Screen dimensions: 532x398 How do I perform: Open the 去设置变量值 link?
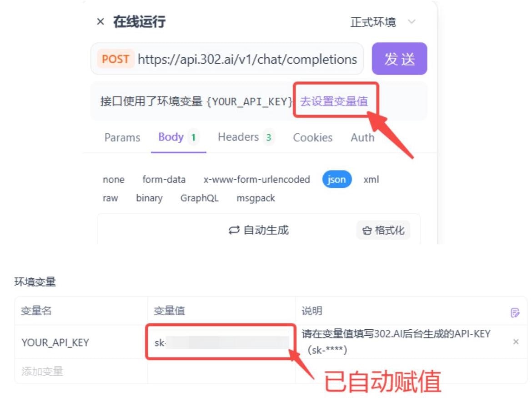pyautogui.click(x=334, y=101)
